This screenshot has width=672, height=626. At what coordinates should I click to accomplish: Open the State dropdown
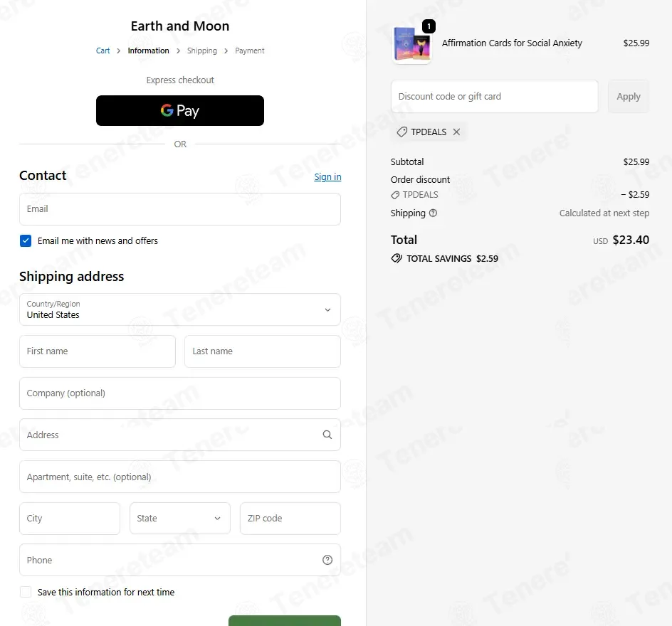180,518
